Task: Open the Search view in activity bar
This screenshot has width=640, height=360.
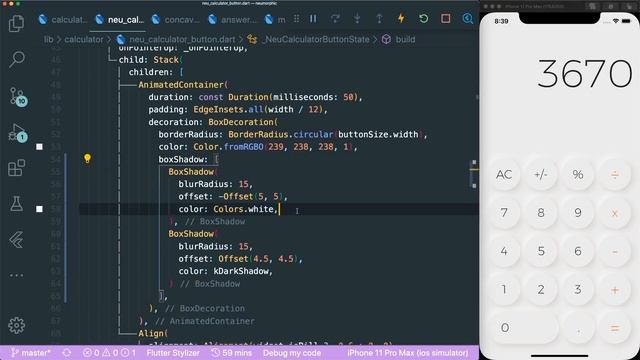Action: pos(16,59)
